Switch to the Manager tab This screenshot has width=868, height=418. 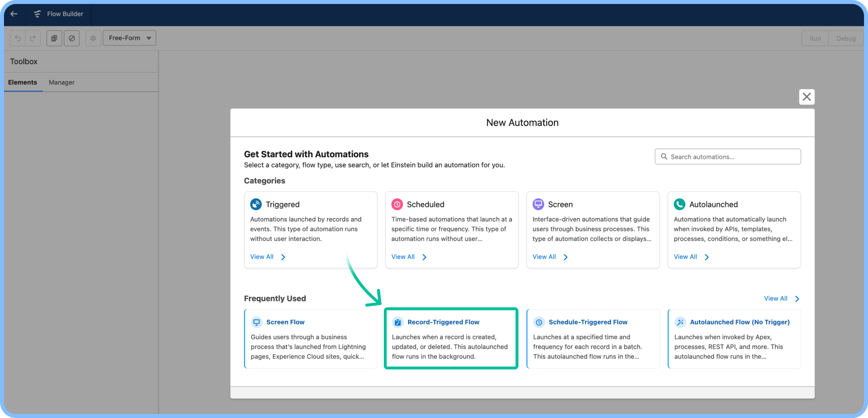tap(62, 82)
